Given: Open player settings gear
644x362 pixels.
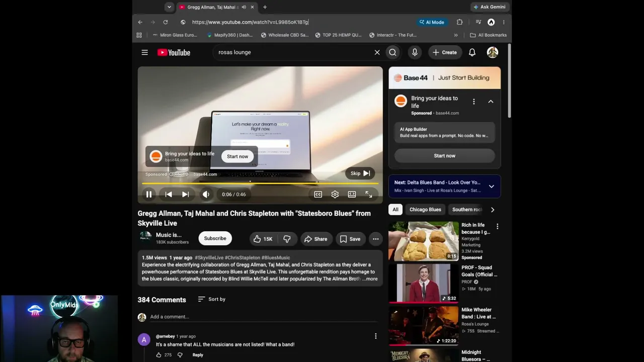Looking at the screenshot, I should click(x=335, y=195).
